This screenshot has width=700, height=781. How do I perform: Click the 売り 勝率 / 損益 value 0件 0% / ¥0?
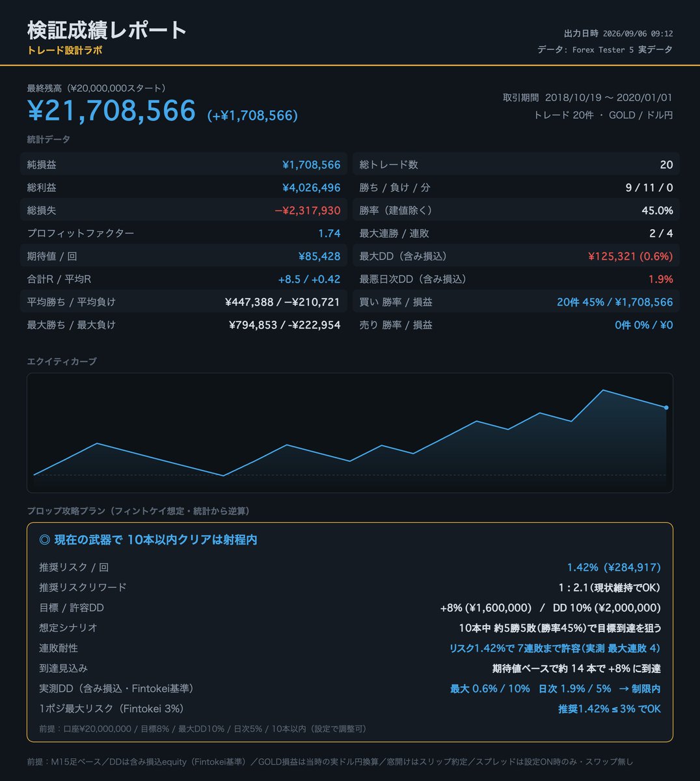(x=644, y=325)
